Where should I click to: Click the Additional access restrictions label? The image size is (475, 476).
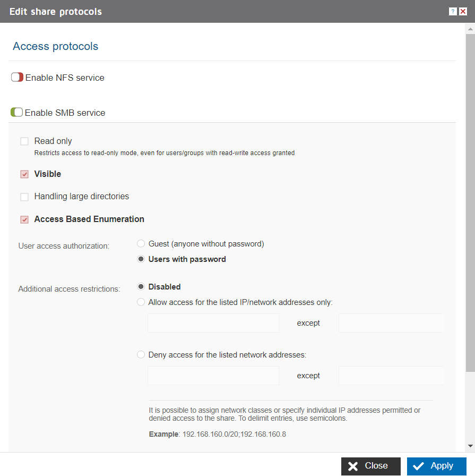pos(69,288)
